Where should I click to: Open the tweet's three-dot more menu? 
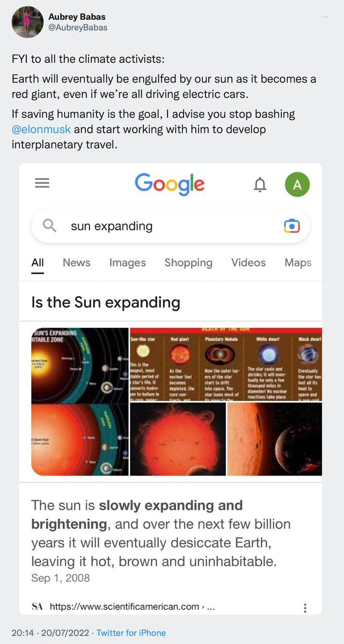(x=325, y=17)
